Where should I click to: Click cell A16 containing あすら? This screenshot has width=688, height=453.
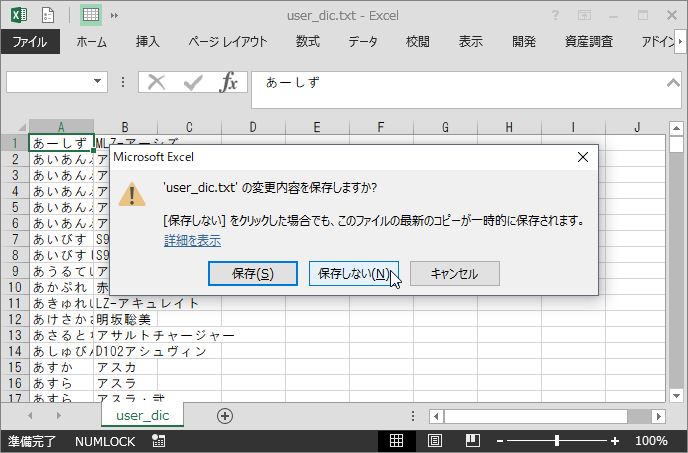61,383
